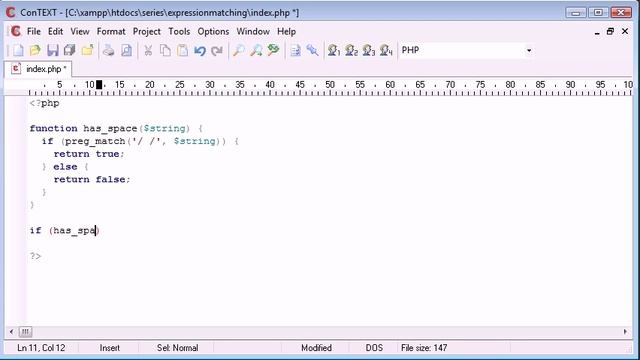Run user command 3 icon

369,50
